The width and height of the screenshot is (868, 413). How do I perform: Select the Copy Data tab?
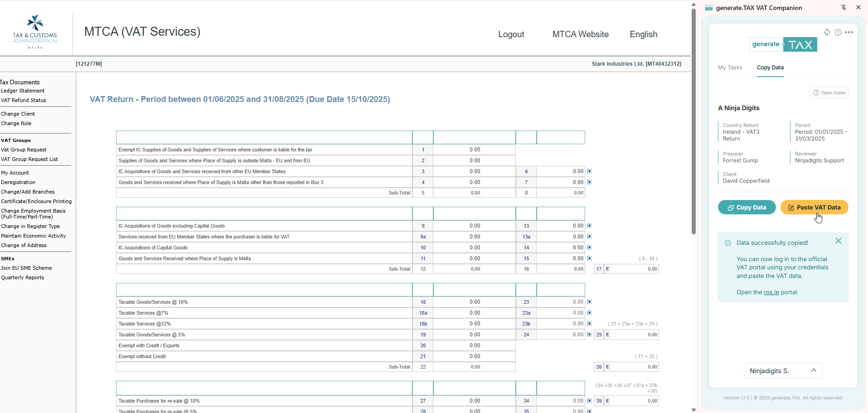pos(770,68)
